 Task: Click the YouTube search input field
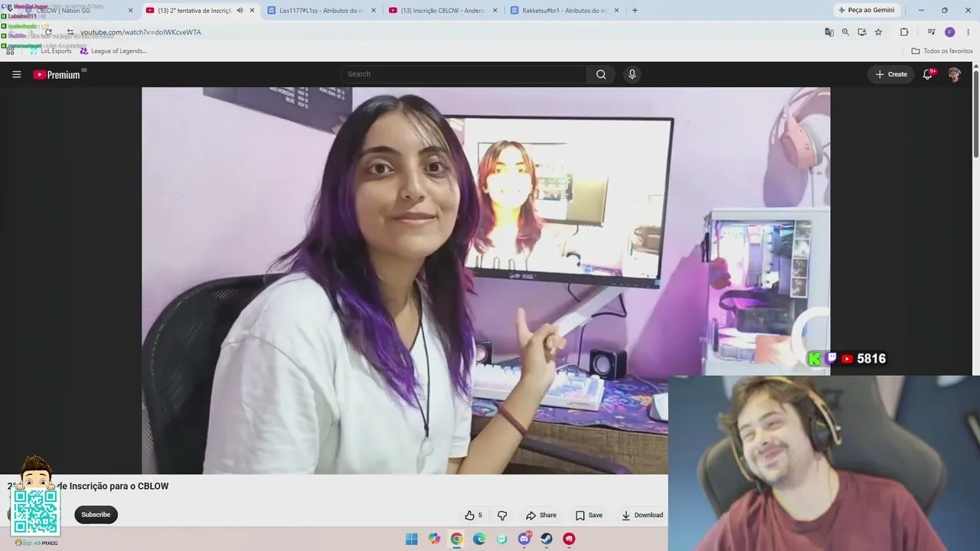(463, 74)
